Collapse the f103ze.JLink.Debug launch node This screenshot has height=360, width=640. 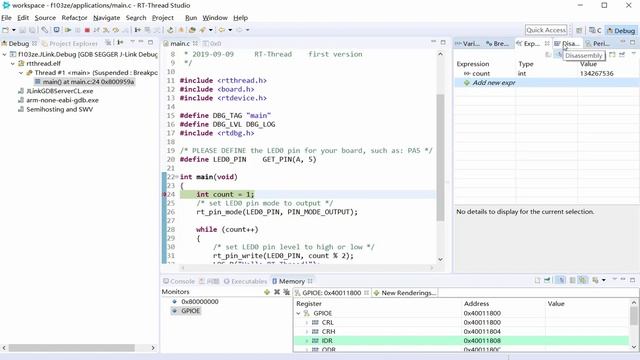(x=4, y=54)
